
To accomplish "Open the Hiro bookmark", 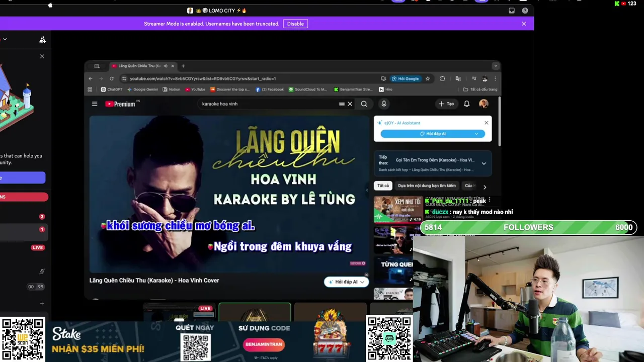I will coord(386,89).
